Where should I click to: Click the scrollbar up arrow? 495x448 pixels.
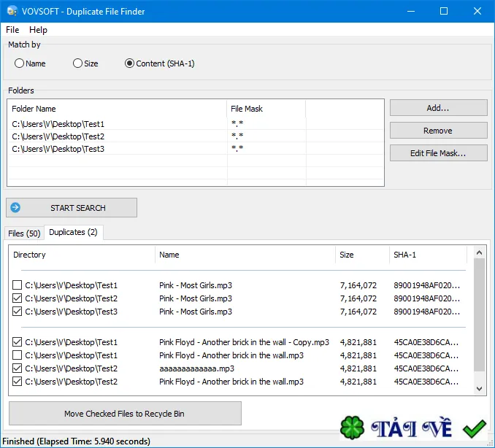(479, 252)
